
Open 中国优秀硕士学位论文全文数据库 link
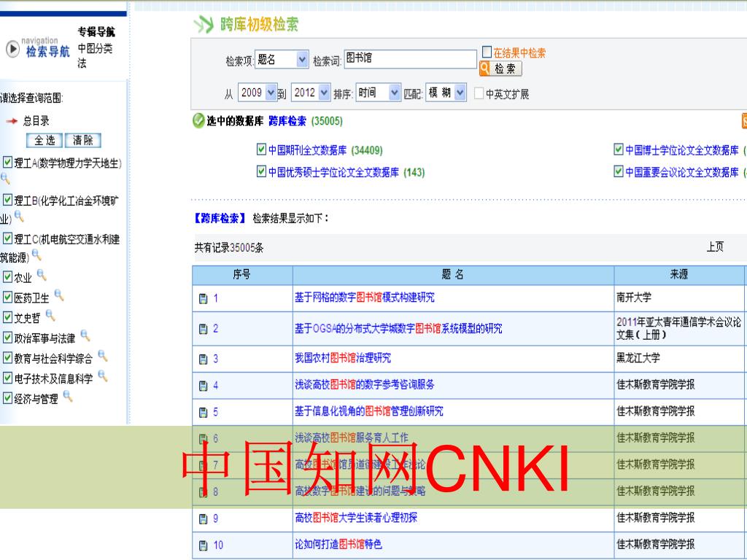pyautogui.click(x=333, y=172)
